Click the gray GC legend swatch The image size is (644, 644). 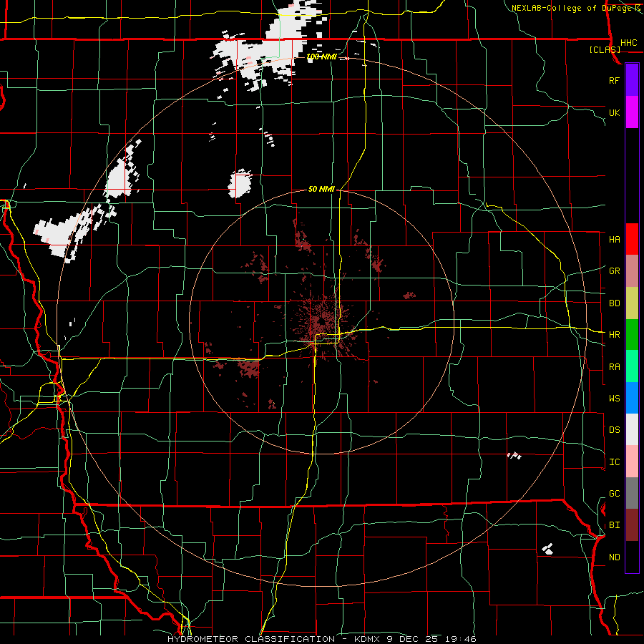632,493
